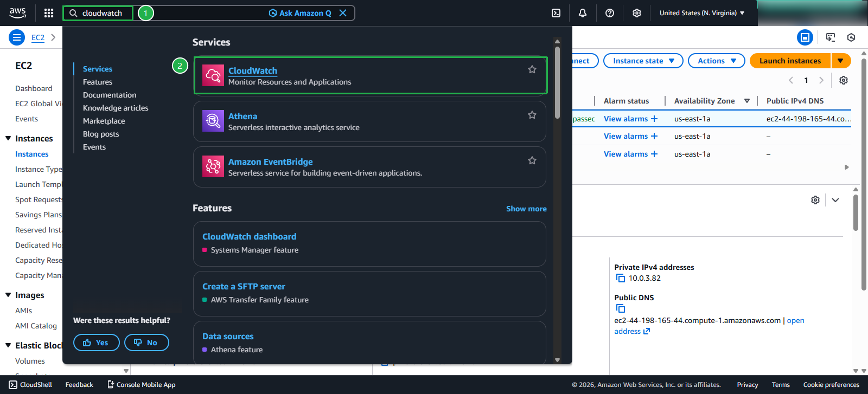Open the Console Mobile App link
The width and height of the screenshot is (868, 394).
click(141, 385)
